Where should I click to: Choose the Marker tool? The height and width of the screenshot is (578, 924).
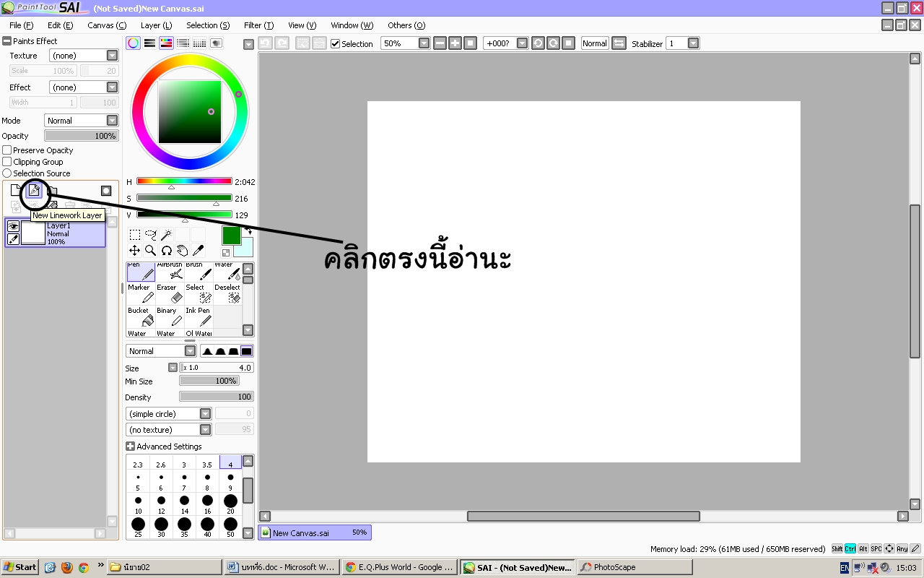141,293
